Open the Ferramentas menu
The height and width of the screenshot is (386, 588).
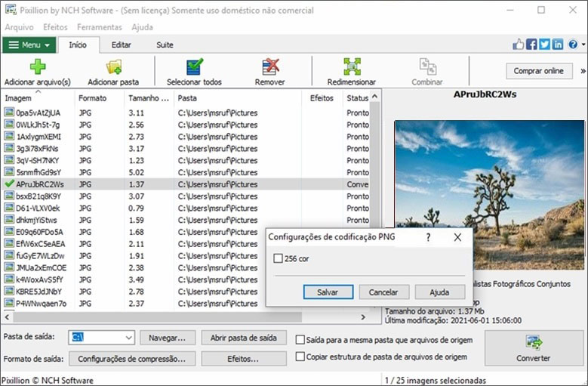(x=100, y=27)
